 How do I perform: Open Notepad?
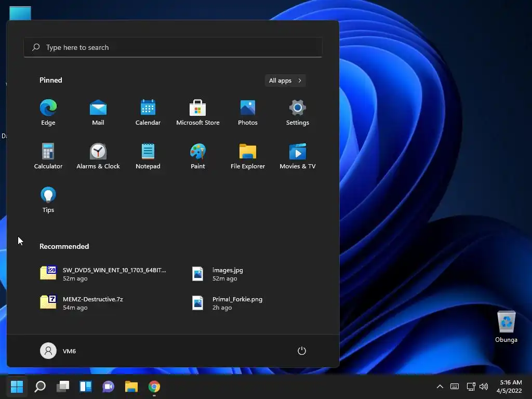click(148, 156)
